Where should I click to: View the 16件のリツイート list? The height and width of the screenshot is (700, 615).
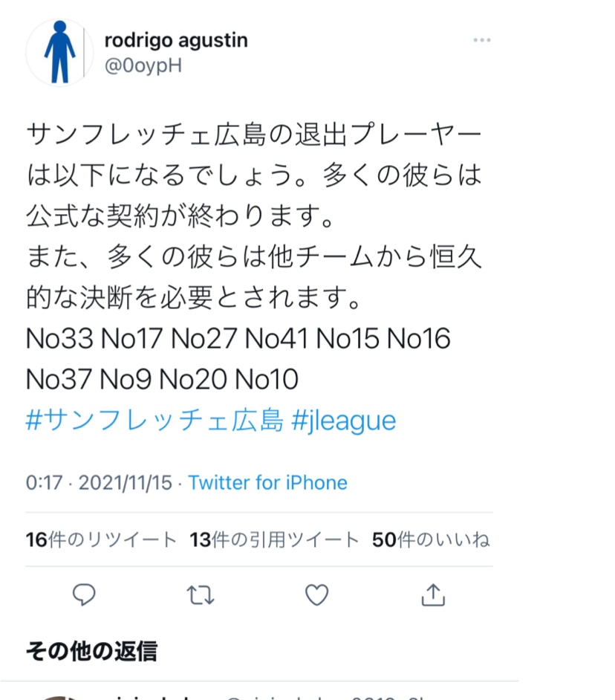101,539
